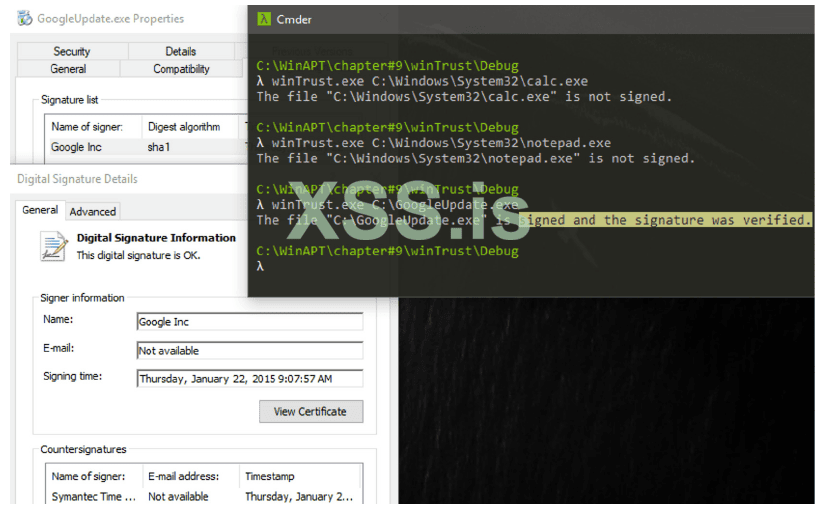This screenshot has height=511, width=816.
Task: Click the View Certificate button
Action: [311, 412]
